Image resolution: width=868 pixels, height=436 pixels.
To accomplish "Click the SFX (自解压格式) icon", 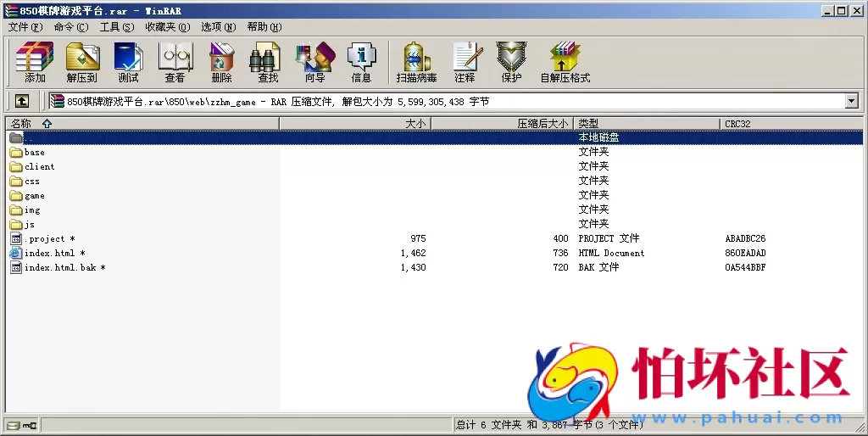I will tap(565, 62).
